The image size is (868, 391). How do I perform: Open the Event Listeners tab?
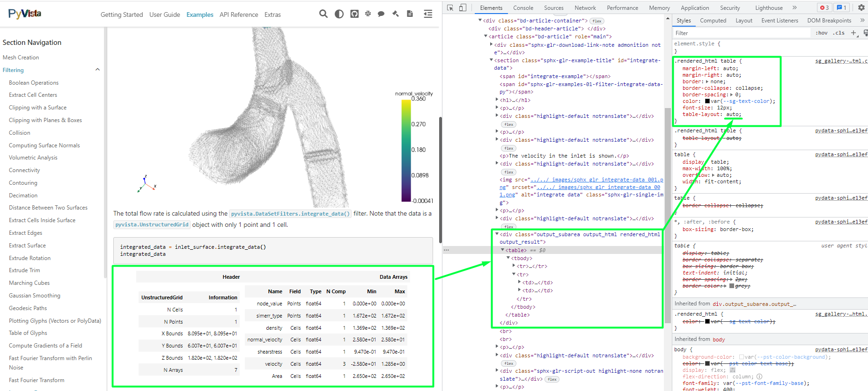780,20
